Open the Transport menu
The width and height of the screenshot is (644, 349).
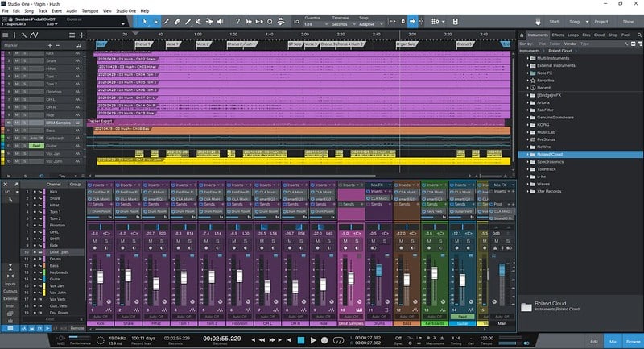pyautogui.click(x=90, y=11)
